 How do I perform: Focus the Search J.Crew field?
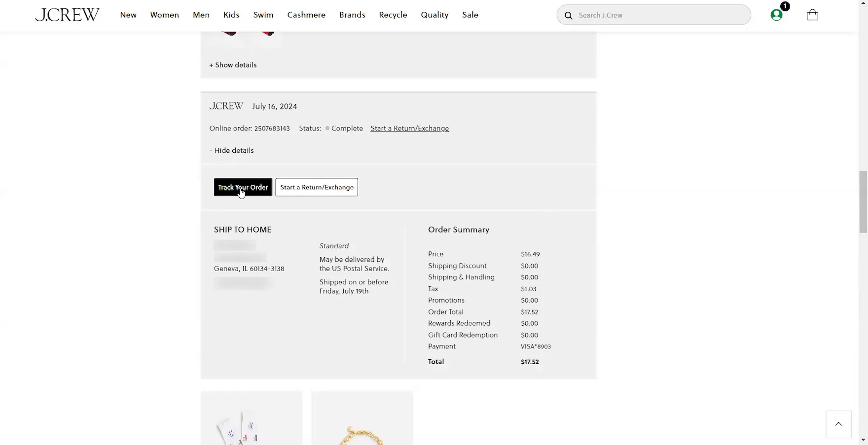pos(653,15)
